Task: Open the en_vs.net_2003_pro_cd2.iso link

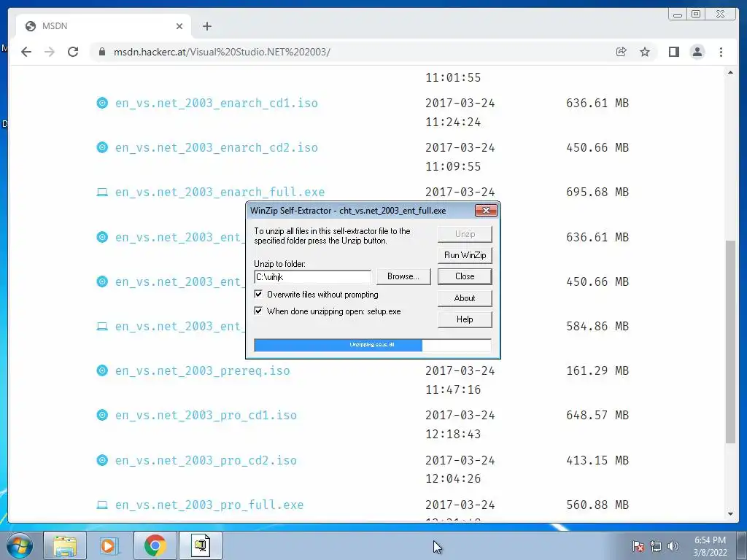Action: 206,461
